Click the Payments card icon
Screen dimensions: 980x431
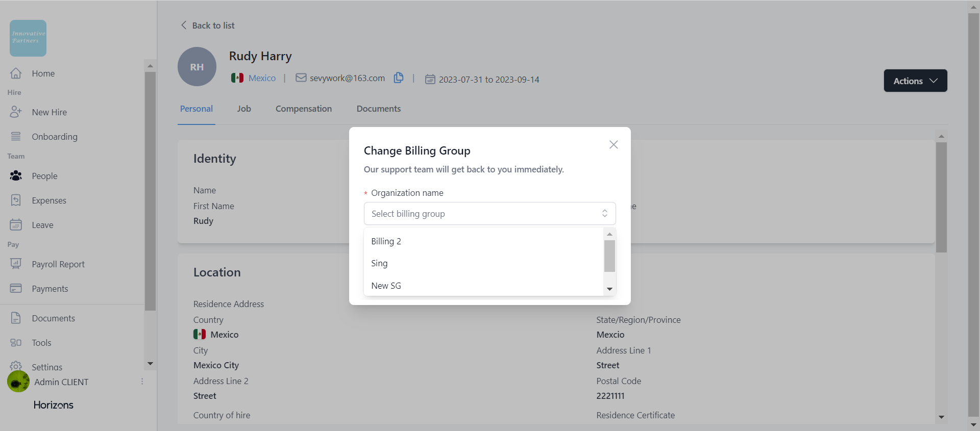pos(16,289)
